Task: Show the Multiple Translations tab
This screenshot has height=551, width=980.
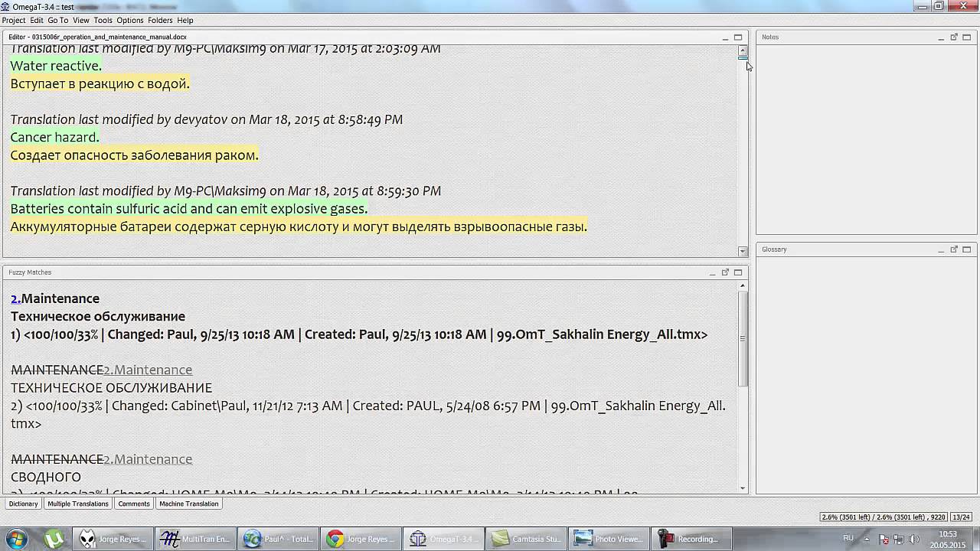Action: click(78, 504)
